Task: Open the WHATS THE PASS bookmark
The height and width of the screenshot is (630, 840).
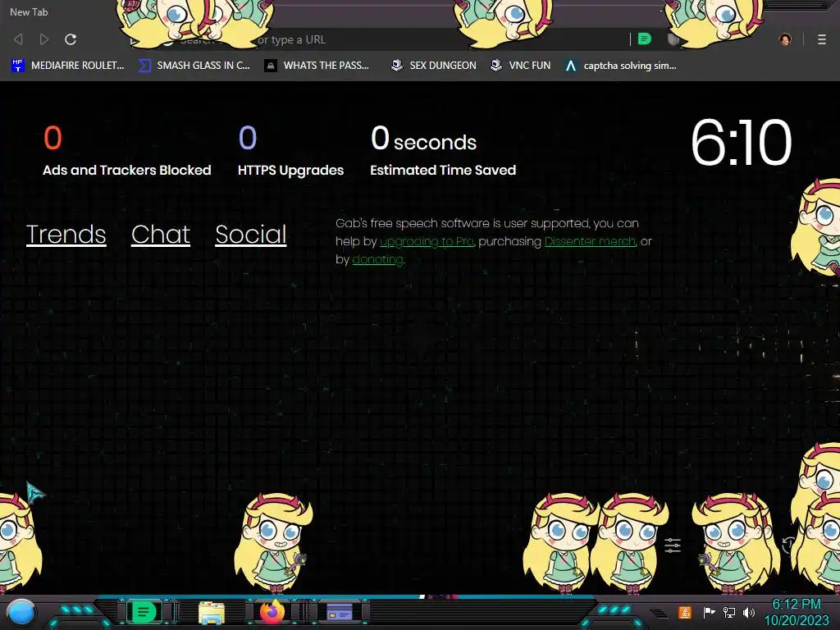Action: [x=317, y=66]
